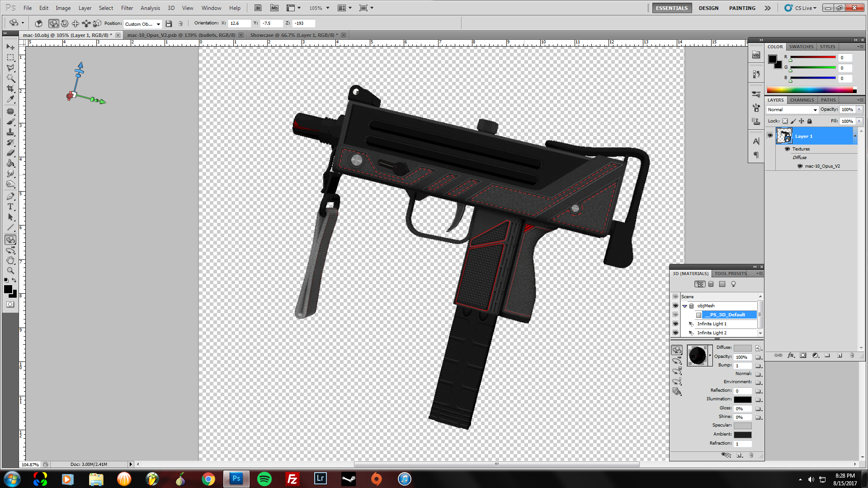
Task: Open Steam from the taskbar
Action: click(349, 479)
